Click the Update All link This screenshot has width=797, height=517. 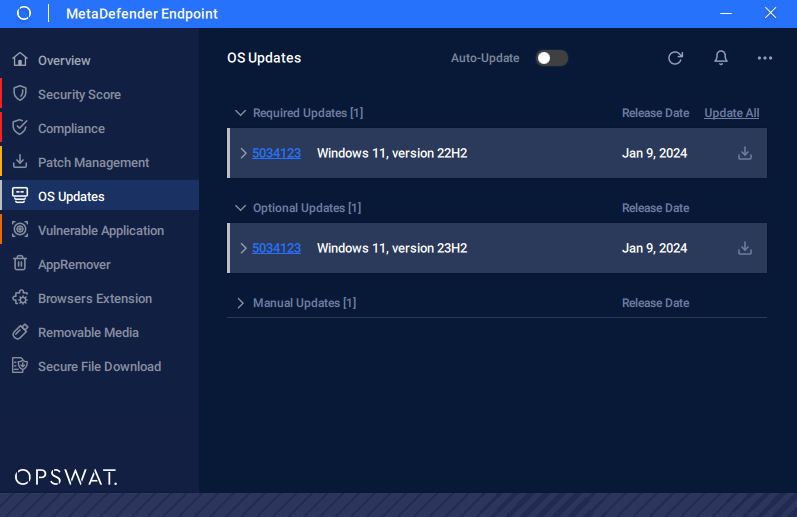click(731, 113)
